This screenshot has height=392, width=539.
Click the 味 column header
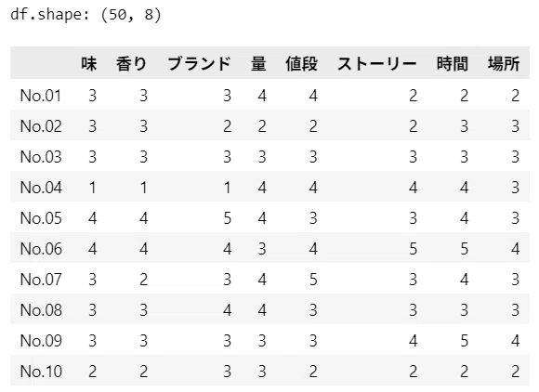[89, 64]
